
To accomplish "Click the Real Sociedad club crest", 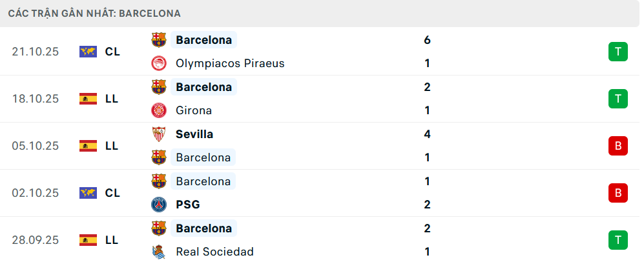I will pos(158,252).
